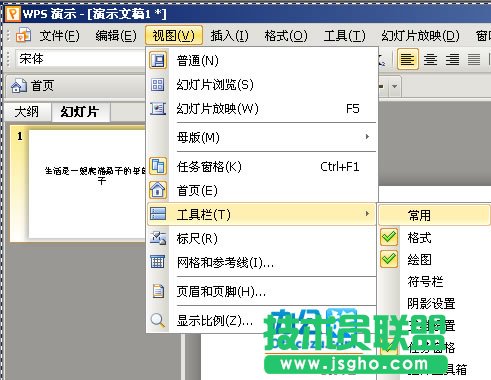The width and height of the screenshot is (491, 380).
Task: Click the align right toolbar icon
Action: (x=452, y=60)
